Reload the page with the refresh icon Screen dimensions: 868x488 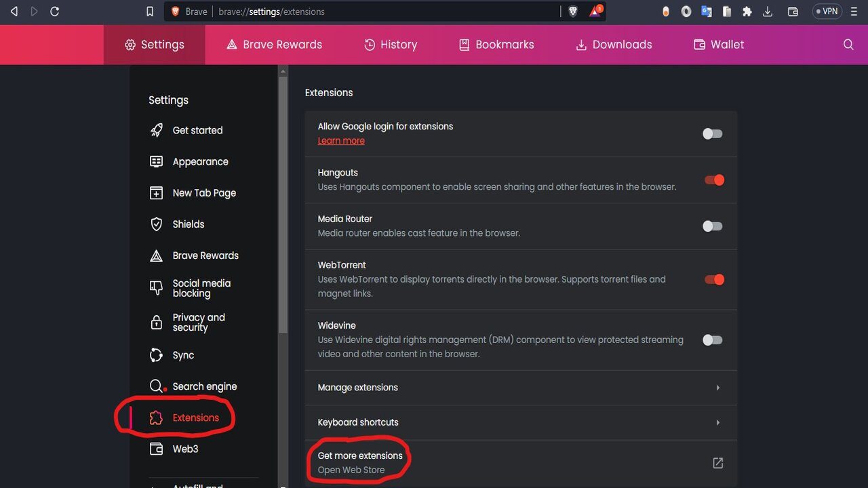55,12
